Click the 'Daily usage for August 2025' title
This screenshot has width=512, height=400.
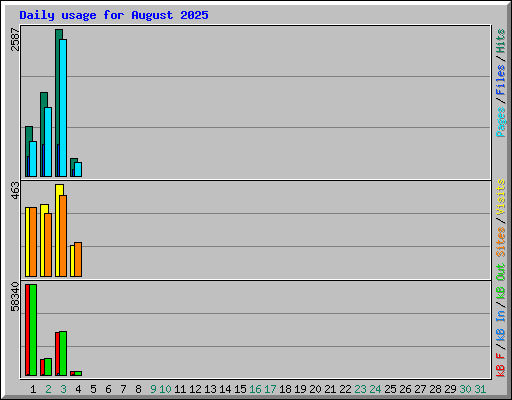pyautogui.click(x=114, y=15)
